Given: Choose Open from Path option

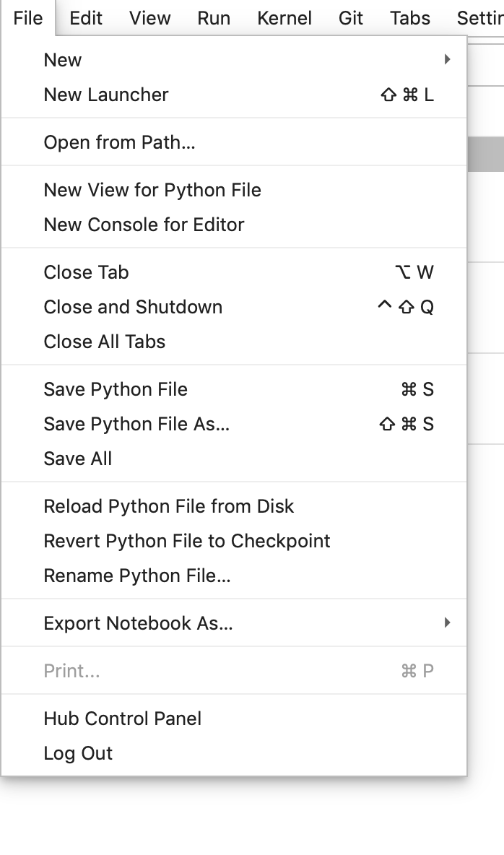Looking at the screenshot, I should coord(120,142).
